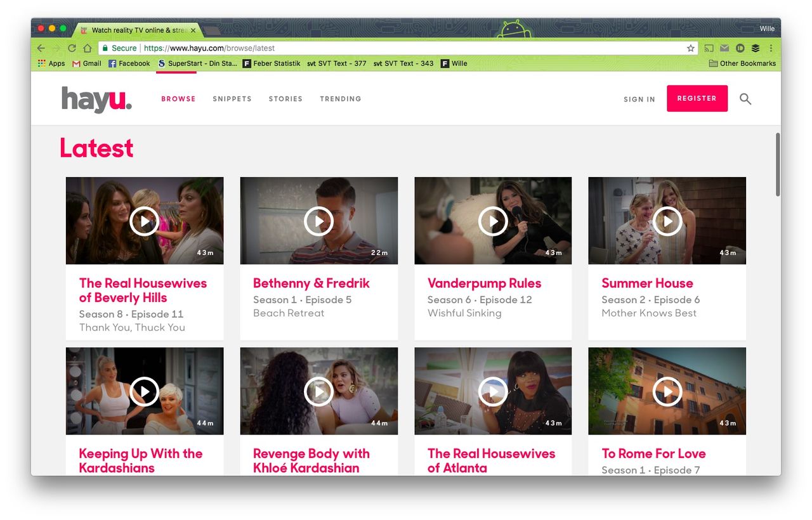Click the browser forward arrow

pos(56,48)
